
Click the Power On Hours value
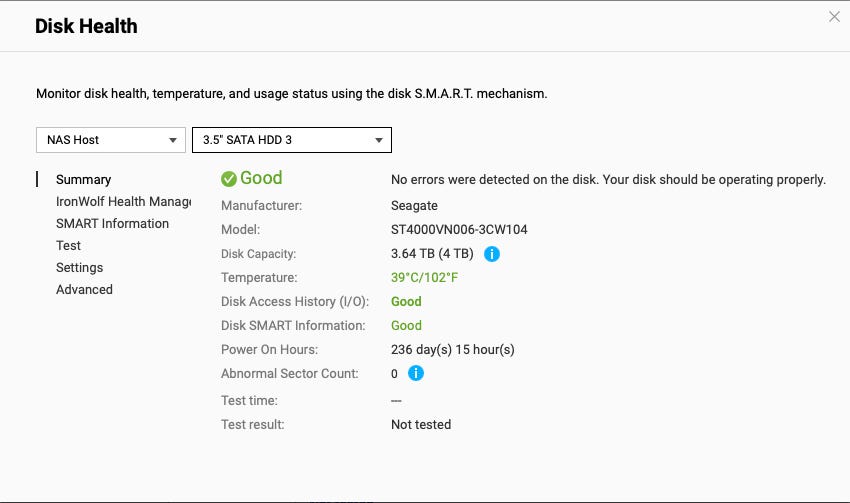pyautogui.click(x=452, y=350)
